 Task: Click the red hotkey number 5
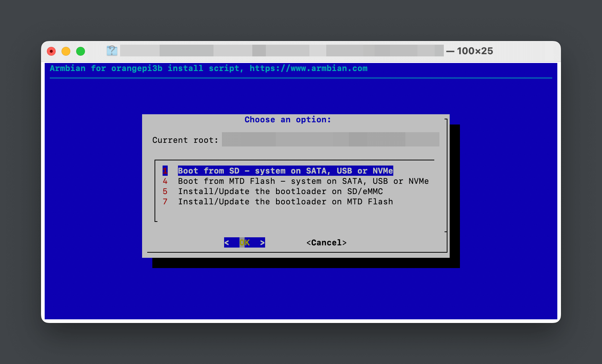165,192
